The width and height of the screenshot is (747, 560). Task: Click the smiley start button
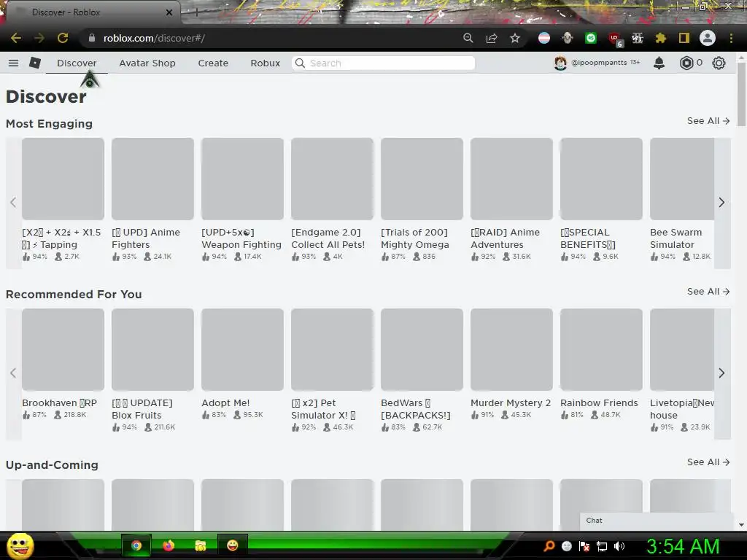20,545
